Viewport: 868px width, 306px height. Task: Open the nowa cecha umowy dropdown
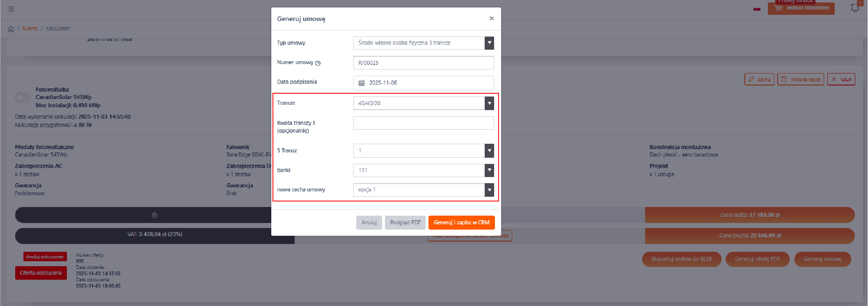(489, 190)
